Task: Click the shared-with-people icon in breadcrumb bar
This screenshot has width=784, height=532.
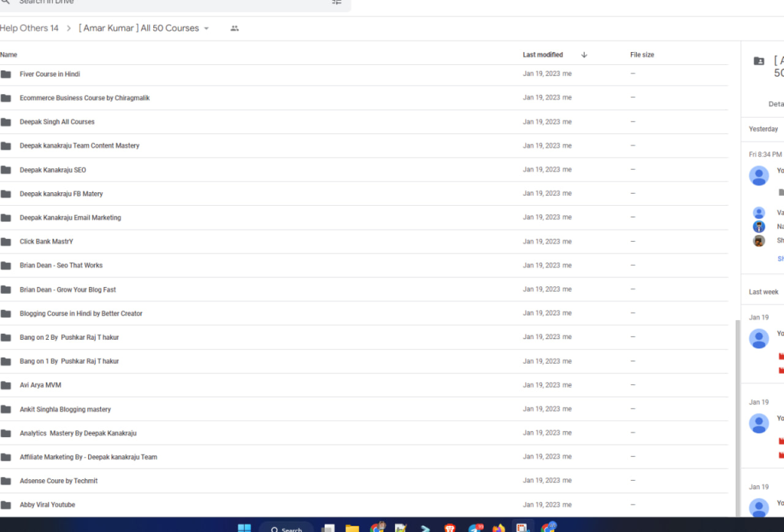Action: click(x=234, y=28)
